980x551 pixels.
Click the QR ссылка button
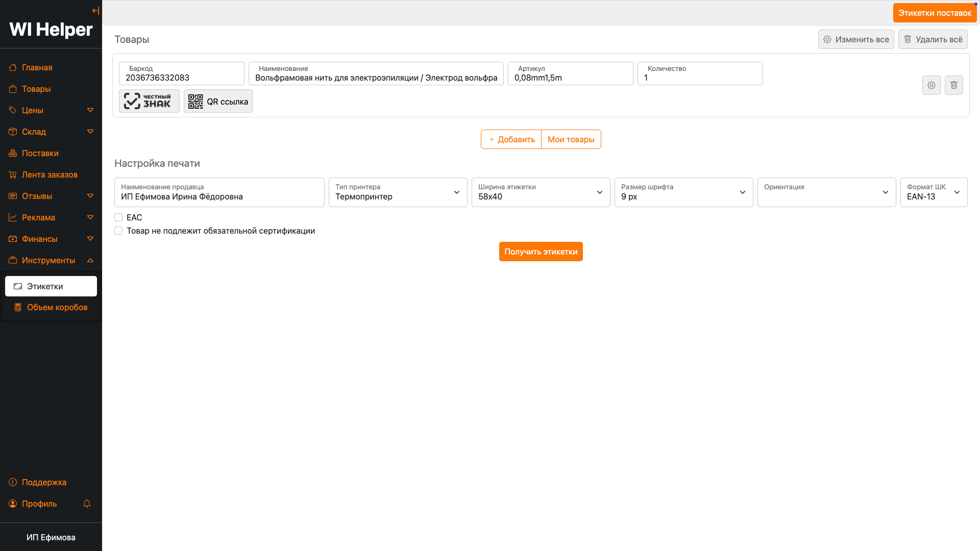(x=218, y=102)
